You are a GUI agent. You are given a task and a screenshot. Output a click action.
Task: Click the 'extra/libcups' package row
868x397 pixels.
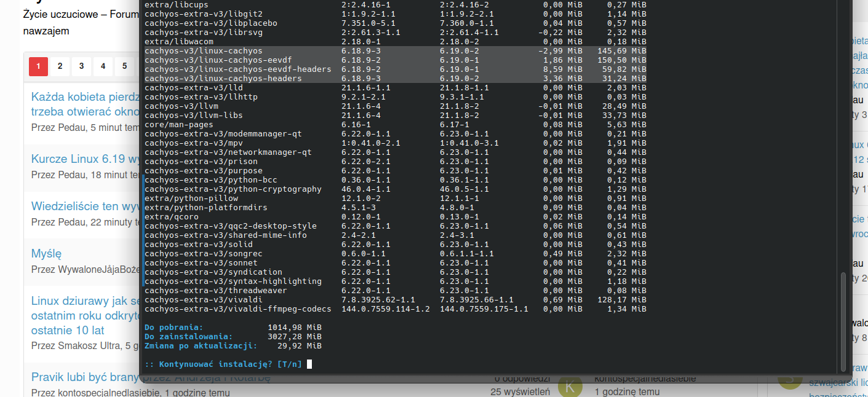point(396,5)
